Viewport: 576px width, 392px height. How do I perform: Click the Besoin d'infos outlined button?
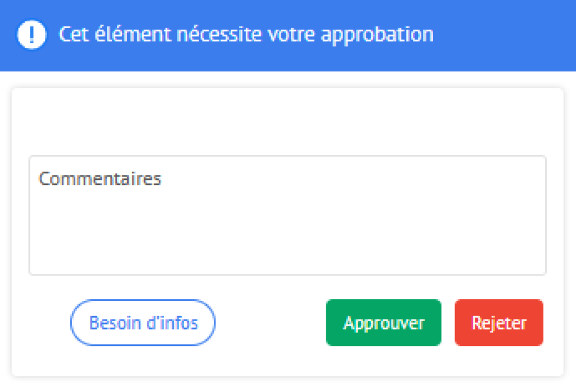[x=143, y=323]
